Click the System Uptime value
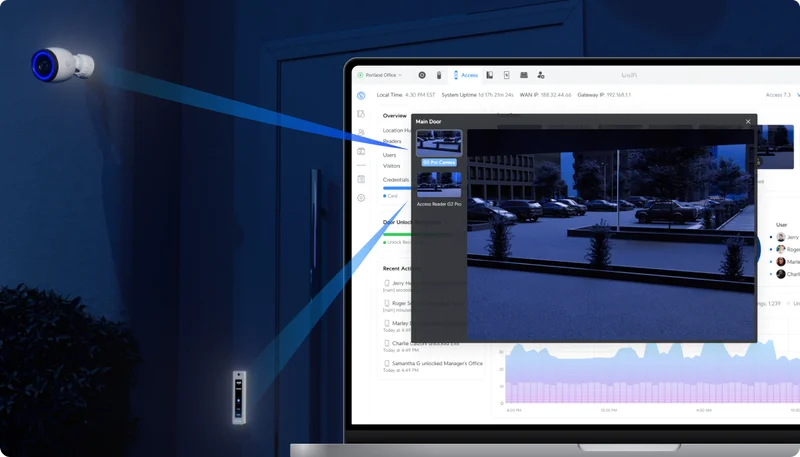 click(495, 95)
